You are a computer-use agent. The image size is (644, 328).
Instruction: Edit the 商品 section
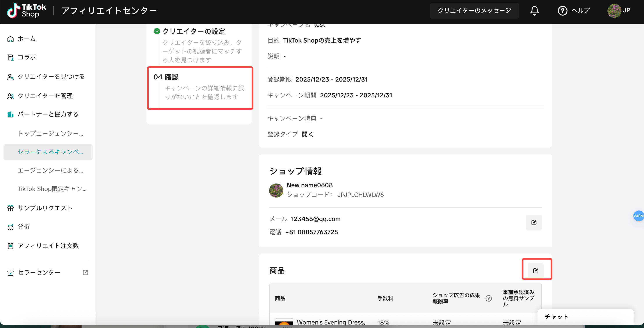pos(535,271)
